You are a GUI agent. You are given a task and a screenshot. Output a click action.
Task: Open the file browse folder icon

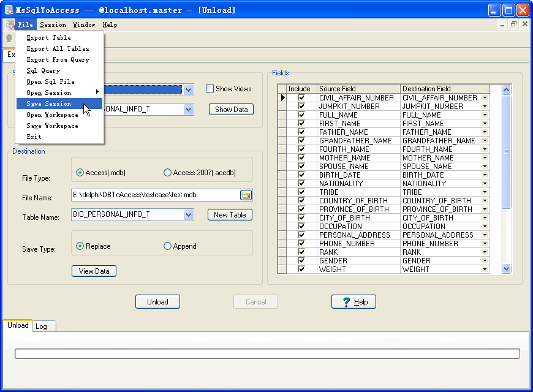pos(246,195)
